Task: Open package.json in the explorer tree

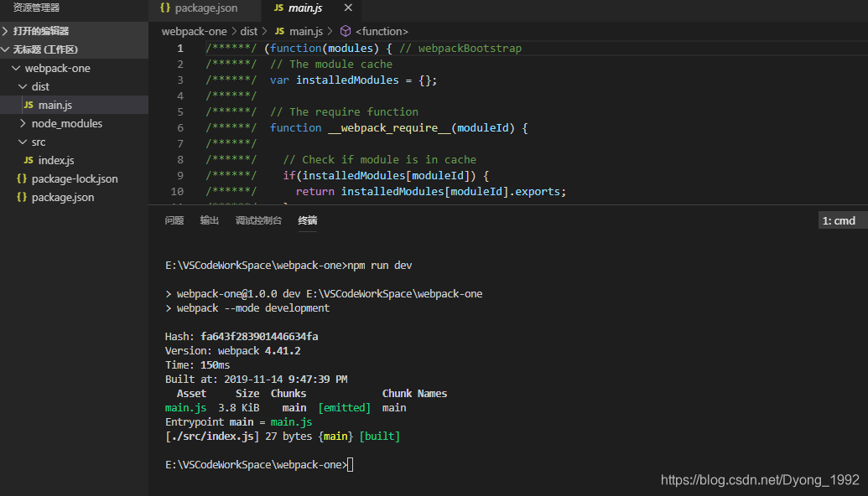Action: point(74,197)
